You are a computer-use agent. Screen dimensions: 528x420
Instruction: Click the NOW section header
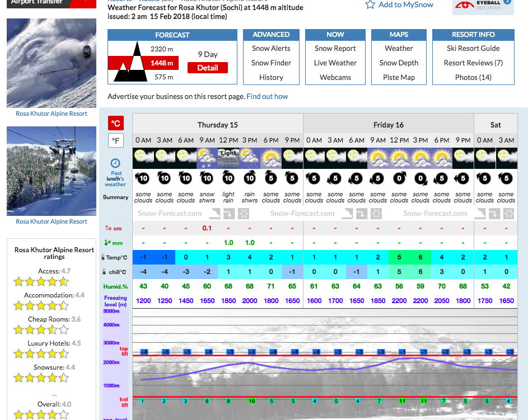pyautogui.click(x=335, y=35)
